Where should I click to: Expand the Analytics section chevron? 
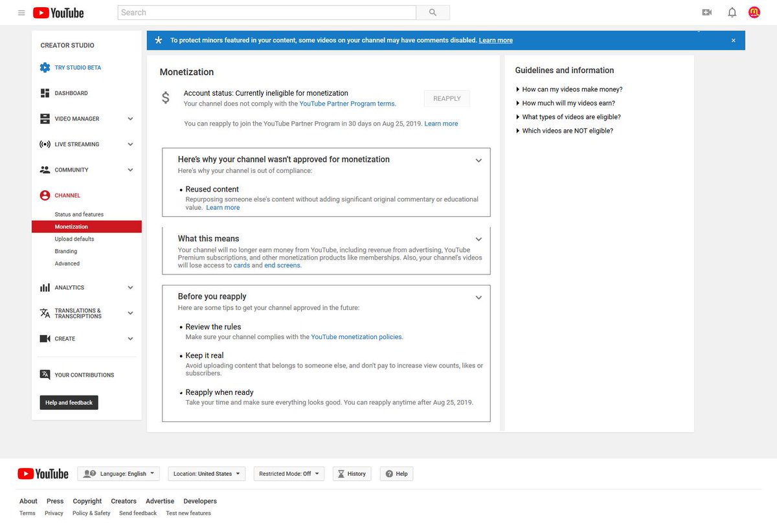pos(130,287)
